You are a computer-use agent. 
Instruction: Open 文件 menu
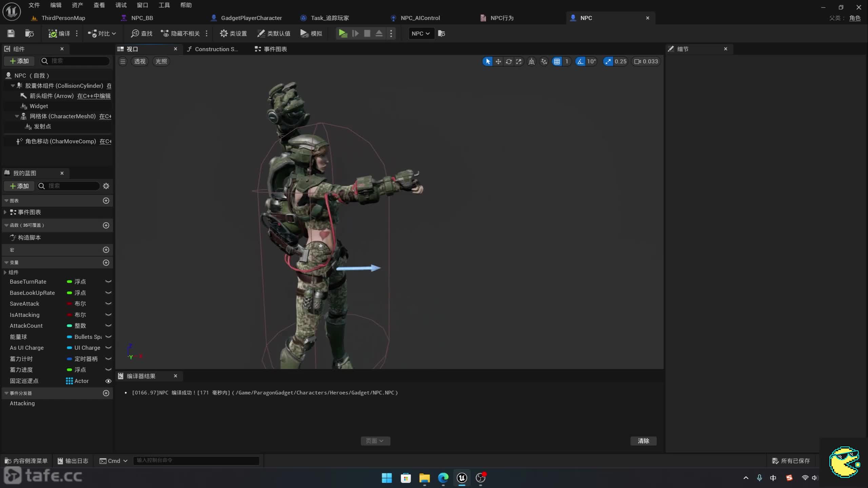click(34, 5)
